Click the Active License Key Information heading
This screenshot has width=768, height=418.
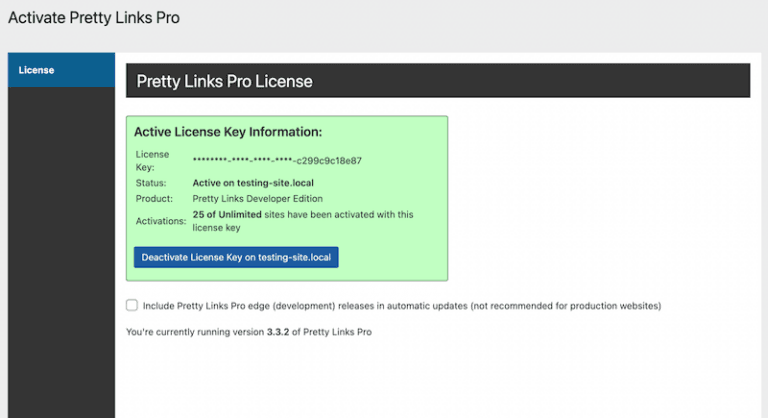(x=228, y=131)
